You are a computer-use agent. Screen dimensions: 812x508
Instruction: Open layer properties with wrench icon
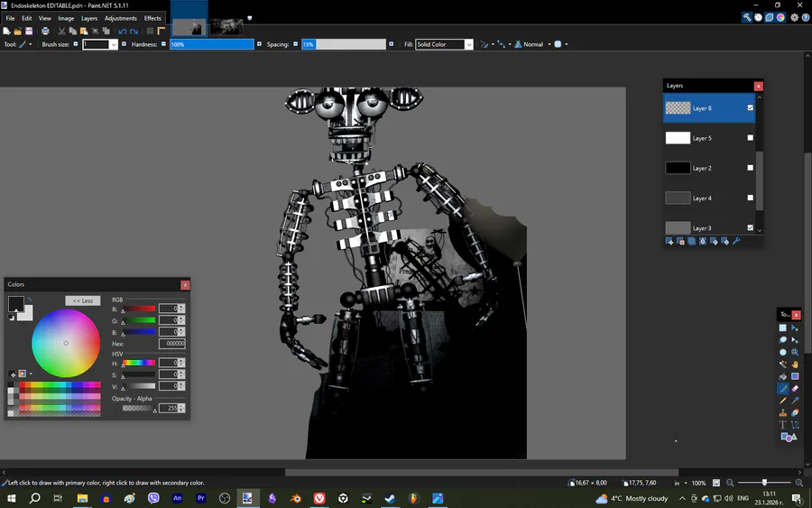click(736, 241)
